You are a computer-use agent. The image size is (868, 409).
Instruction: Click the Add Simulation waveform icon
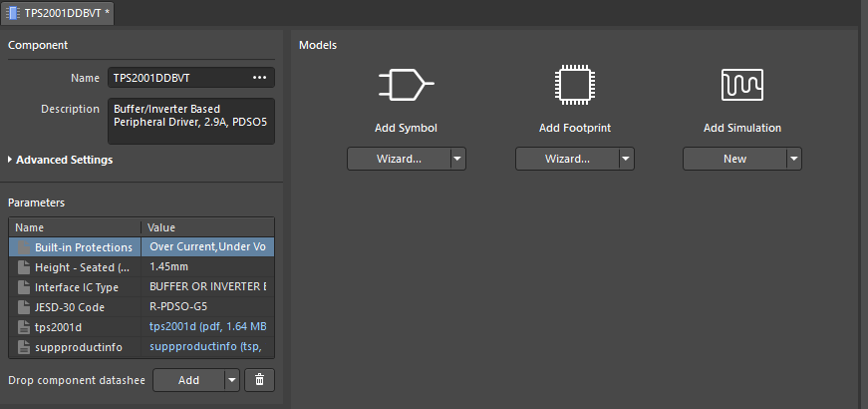tap(741, 85)
